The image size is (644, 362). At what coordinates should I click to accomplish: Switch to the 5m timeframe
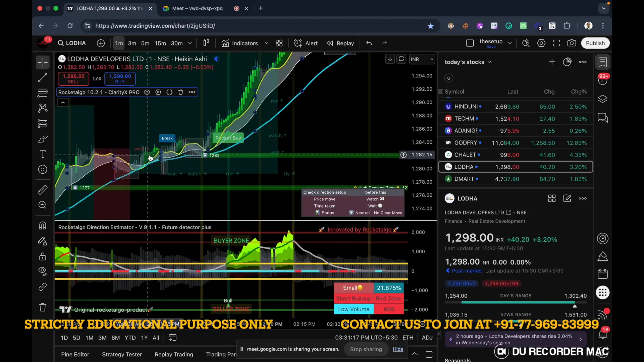tap(145, 43)
